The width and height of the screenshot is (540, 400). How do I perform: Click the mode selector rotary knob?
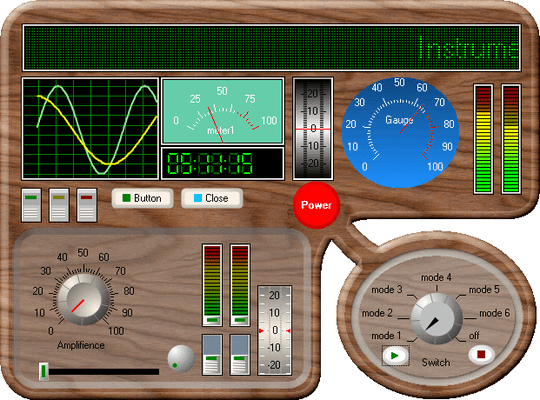[x=437, y=319]
